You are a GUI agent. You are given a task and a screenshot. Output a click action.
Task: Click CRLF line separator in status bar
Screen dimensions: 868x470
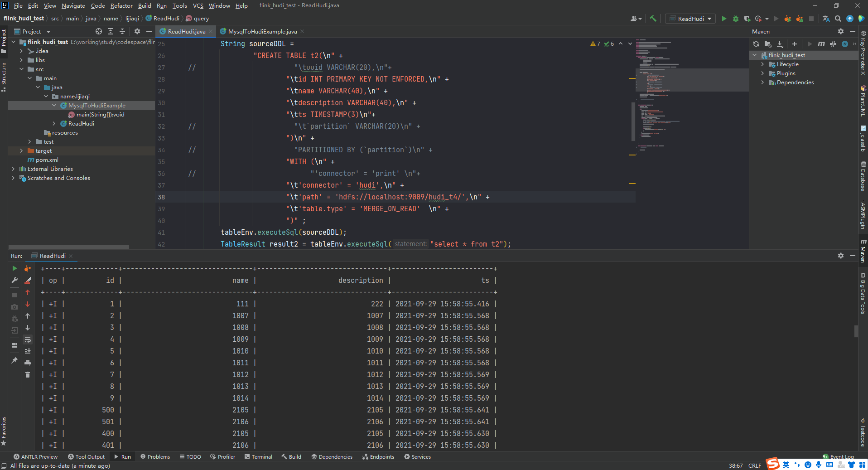click(x=755, y=465)
